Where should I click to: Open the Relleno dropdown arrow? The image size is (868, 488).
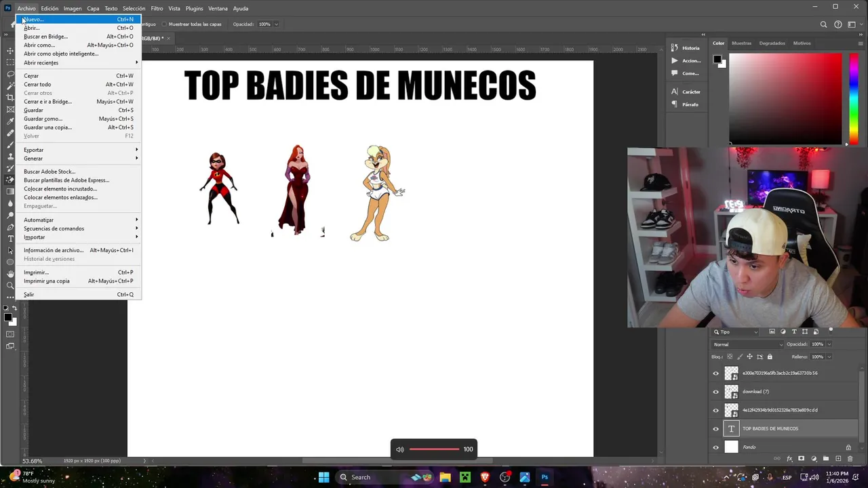(x=829, y=357)
